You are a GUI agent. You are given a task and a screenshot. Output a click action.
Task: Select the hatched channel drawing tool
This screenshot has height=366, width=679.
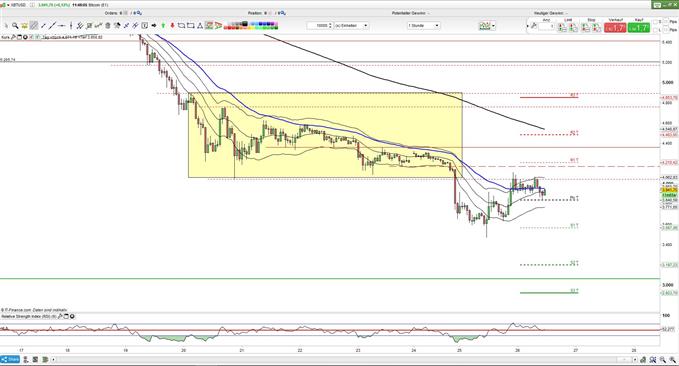pyautogui.click(x=34, y=26)
